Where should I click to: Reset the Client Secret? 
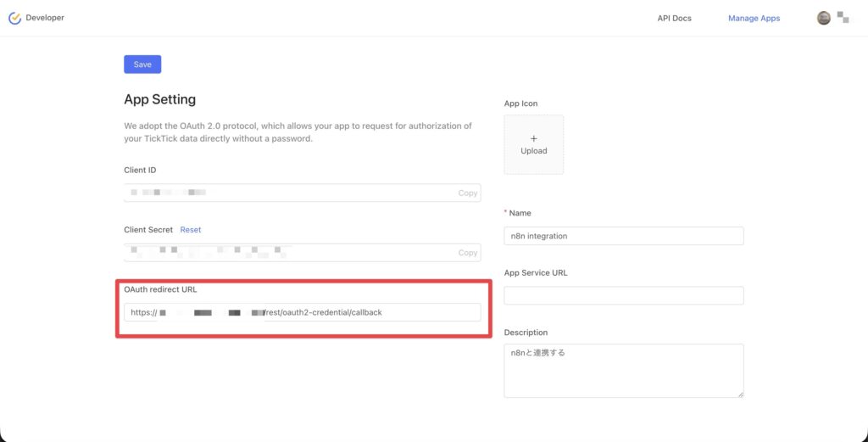pyautogui.click(x=191, y=229)
